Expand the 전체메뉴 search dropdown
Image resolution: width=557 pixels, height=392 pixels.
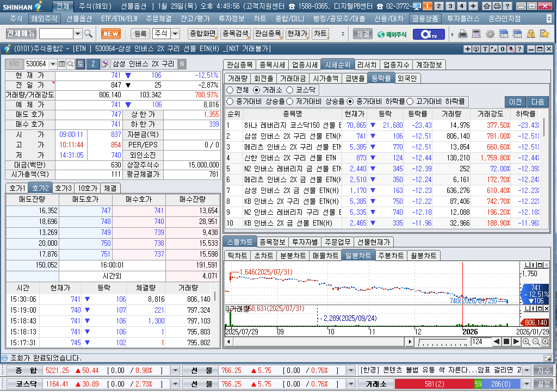(78, 34)
